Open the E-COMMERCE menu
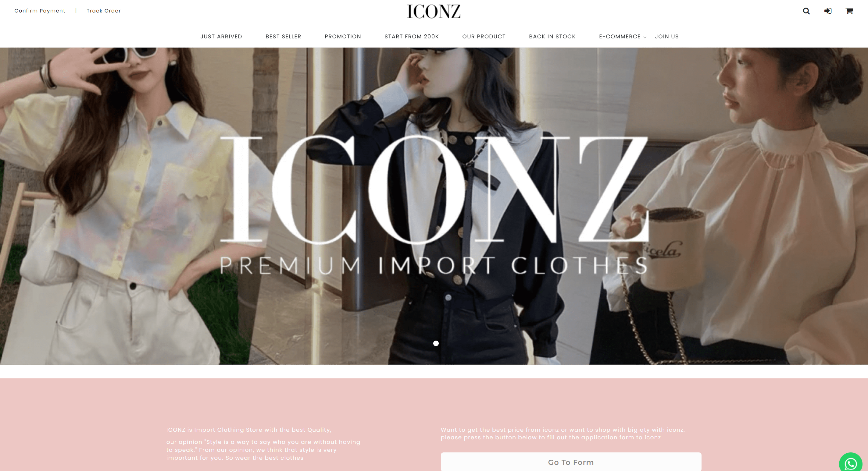This screenshot has height=471, width=868. tap(619, 36)
